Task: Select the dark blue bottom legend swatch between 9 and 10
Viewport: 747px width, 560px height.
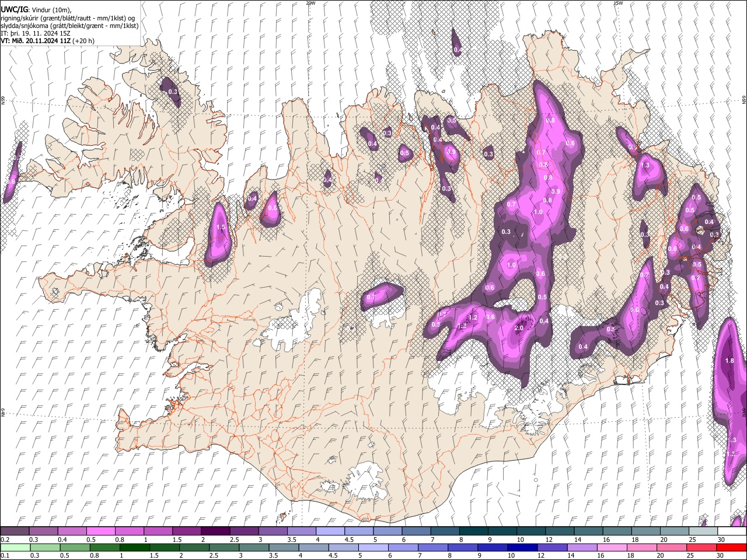Action: click(x=492, y=547)
